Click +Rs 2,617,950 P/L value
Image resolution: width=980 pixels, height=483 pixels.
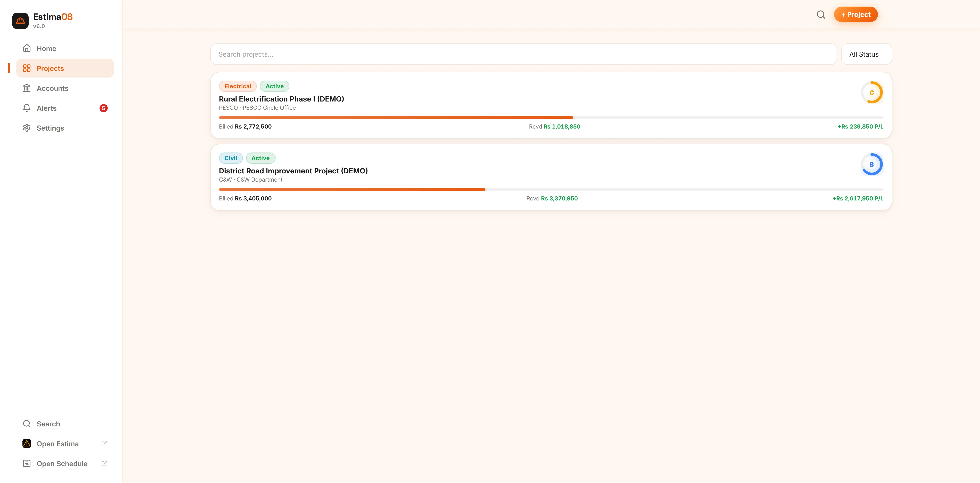(857, 198)
